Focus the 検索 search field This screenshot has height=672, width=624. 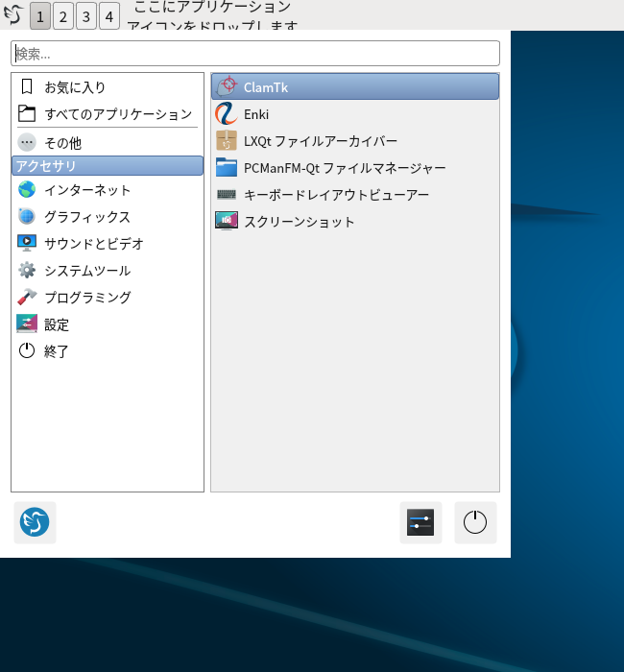click(255, 54)
